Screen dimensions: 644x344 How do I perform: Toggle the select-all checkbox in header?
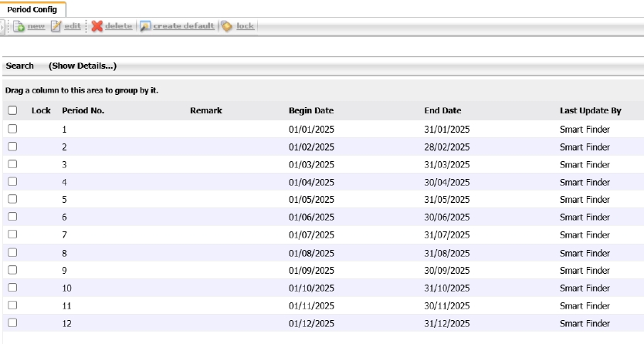12,111
